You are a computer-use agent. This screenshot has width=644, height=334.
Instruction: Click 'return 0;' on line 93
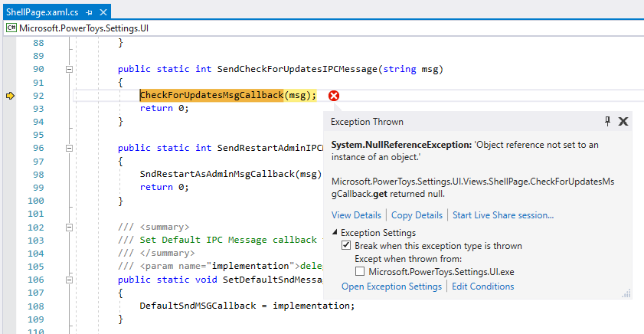point(165,109)
